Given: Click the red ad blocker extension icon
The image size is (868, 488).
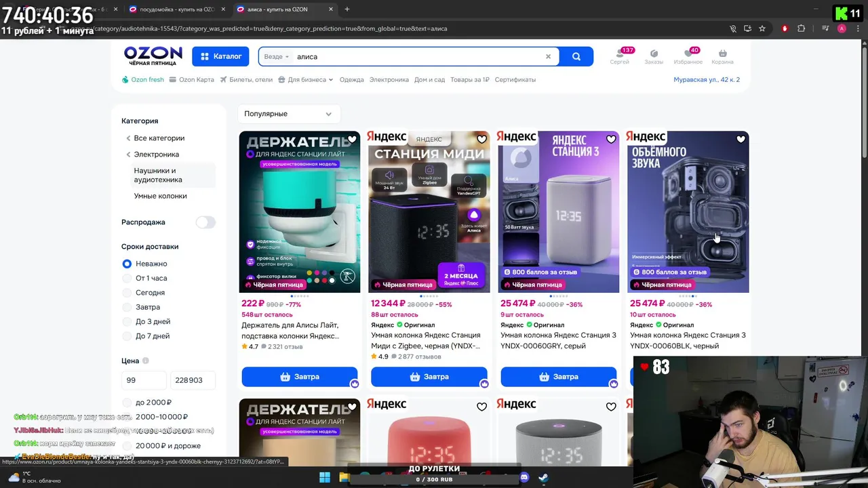Looking at the screenshot, I should click(x=785, y=28).
